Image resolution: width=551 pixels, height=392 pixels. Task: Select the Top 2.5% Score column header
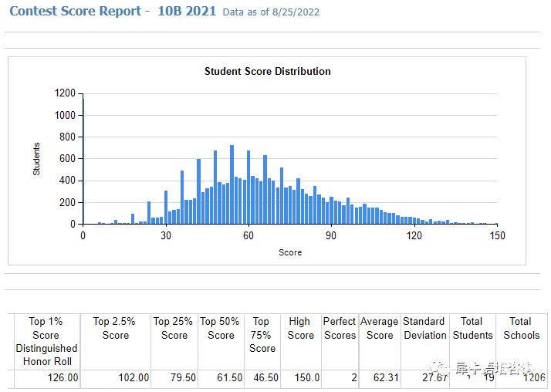(115, 328)
